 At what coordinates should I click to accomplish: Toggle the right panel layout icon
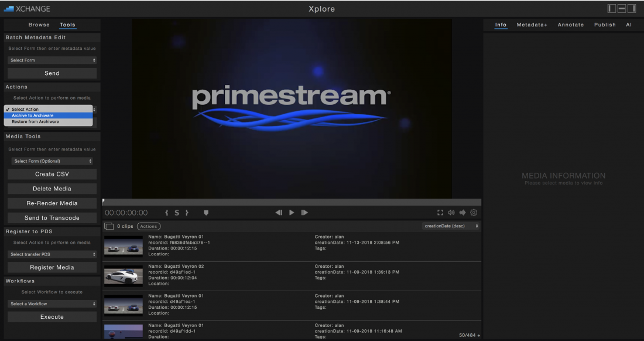(x=631, y=8)
